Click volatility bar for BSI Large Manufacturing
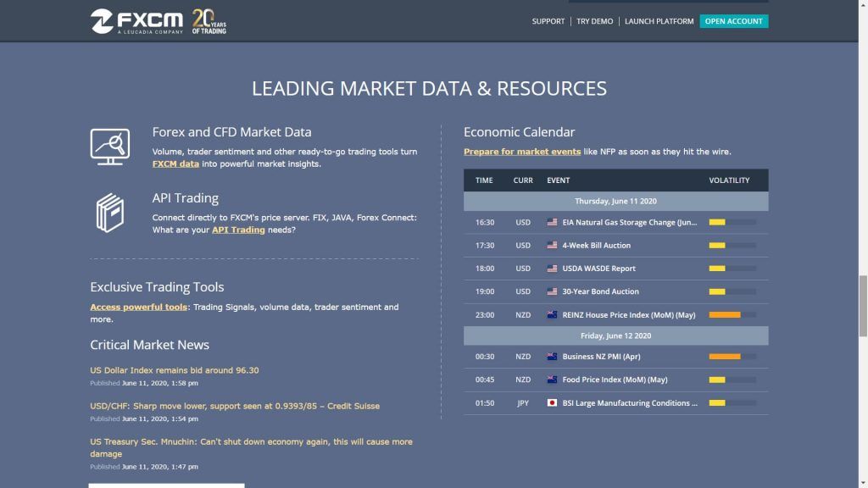The width and height of the screenshot is (868, 488). coord(732,402)
